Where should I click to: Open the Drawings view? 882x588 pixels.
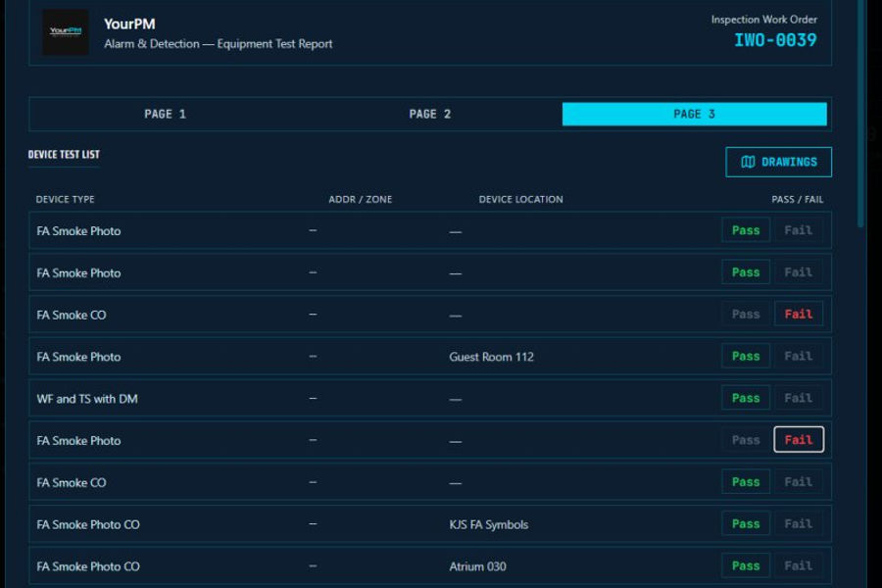tap(778, 162)
